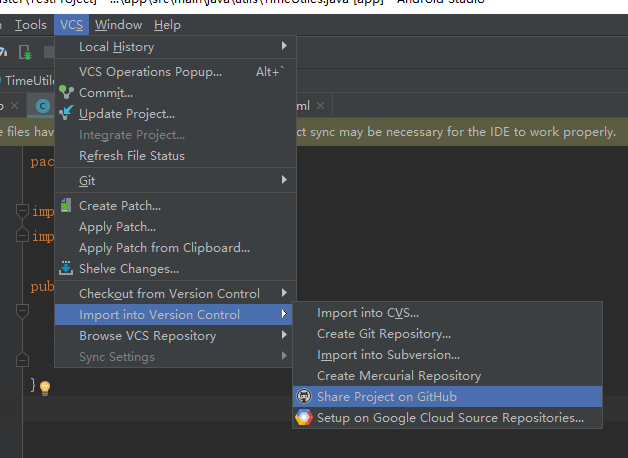Expand the Git submenu arrow
The image size is (628, 458).
click(x=284, y=179)
